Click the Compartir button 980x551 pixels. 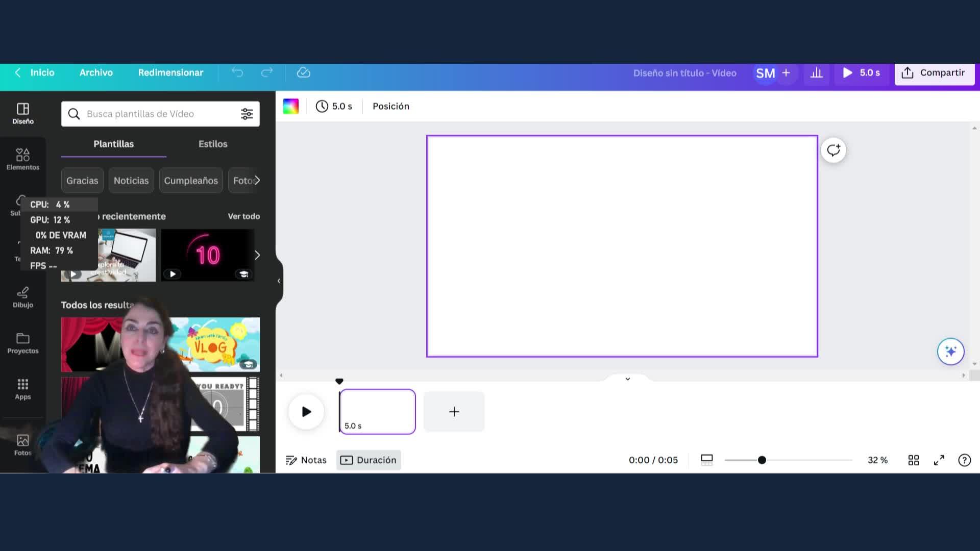pos(935,73)
